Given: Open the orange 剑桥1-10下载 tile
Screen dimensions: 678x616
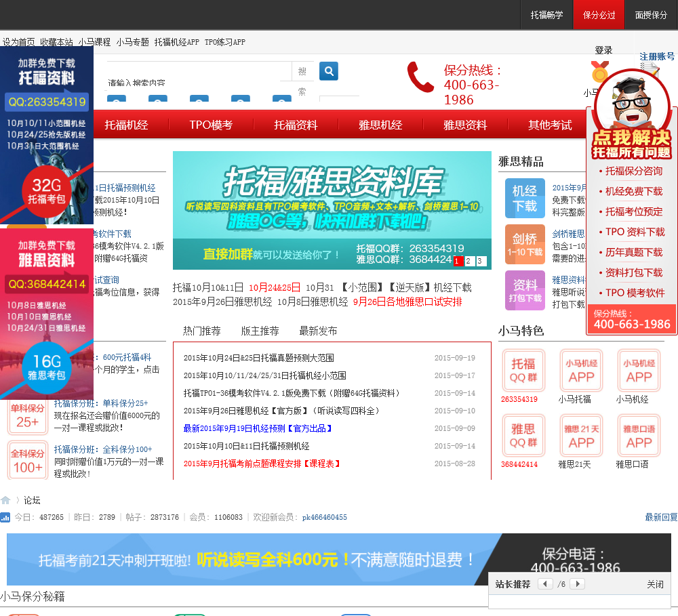Looking at the screenshot, I should pos(525,245).
